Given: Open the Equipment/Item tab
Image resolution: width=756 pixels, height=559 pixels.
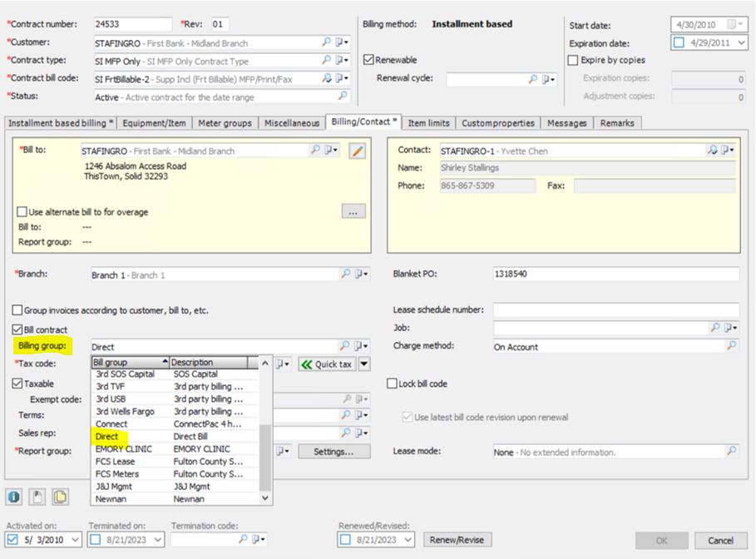Looking at the screenshot, I should (154, 123).
